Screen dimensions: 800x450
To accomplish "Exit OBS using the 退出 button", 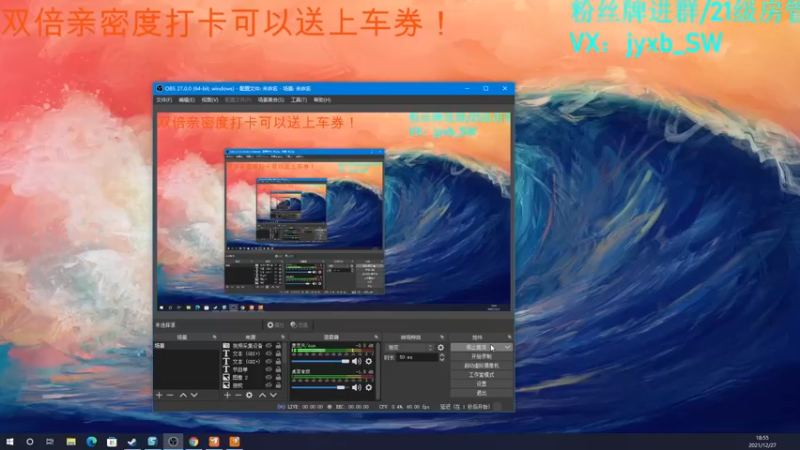I will click(x=482, y=393).
